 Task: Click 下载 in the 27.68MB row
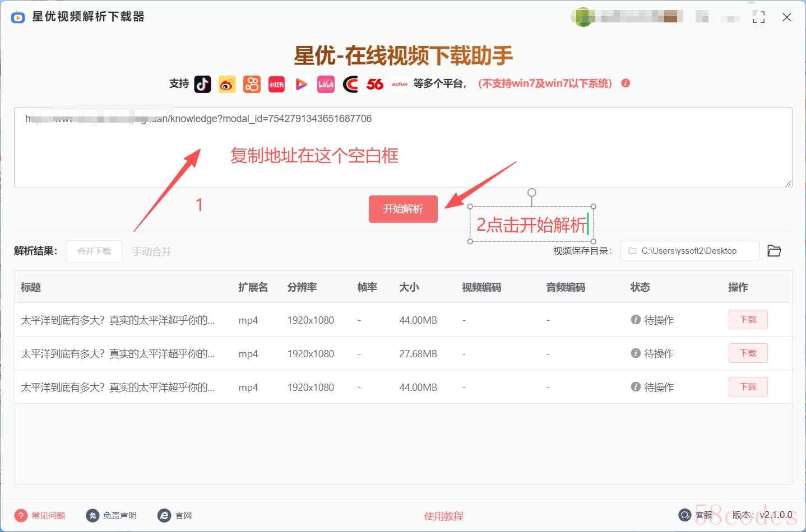[x=748, y=353]
